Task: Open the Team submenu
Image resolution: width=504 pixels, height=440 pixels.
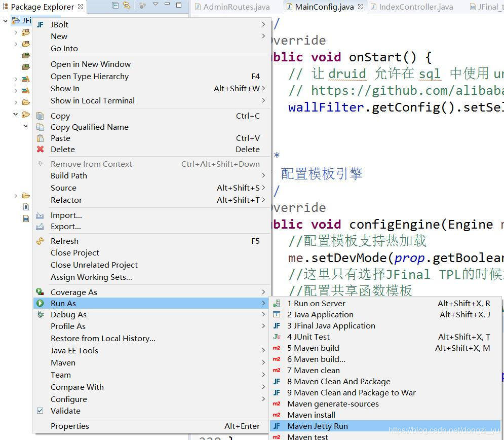Action: [x=152, y=375]
